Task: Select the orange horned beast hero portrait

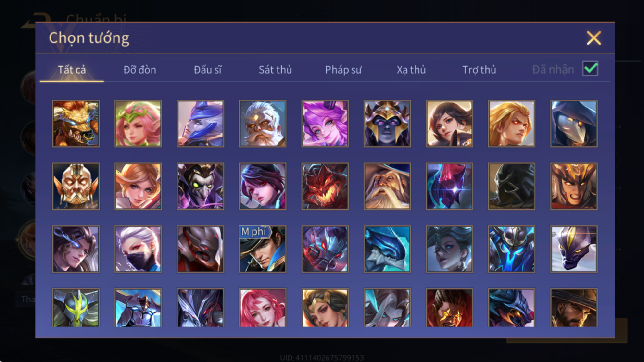Action: pyautogui.click(x=76, y=124)
